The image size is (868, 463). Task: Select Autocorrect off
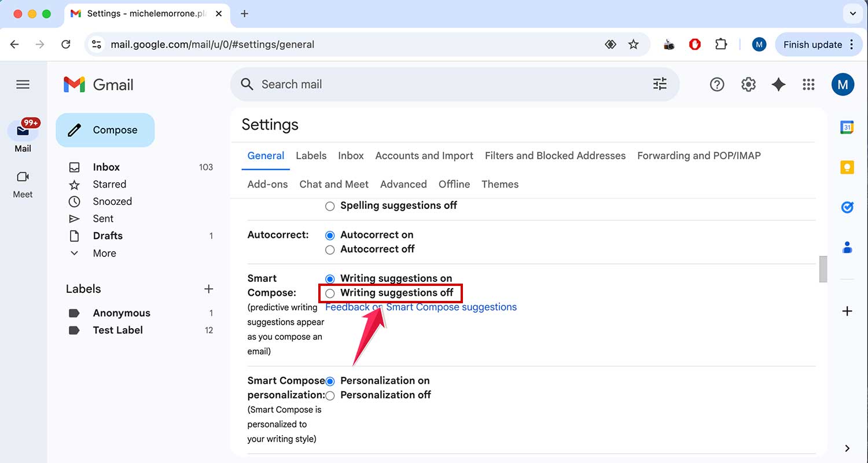pos(330,249)
